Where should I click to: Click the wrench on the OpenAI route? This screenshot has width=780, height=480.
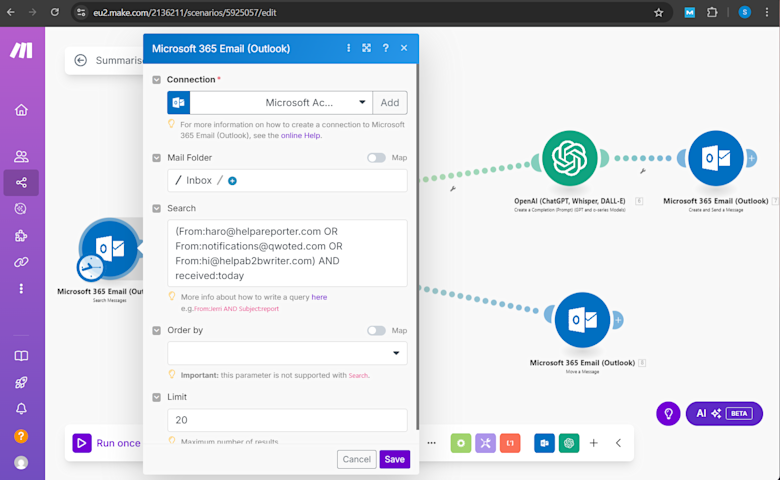click(x=453, y=189)
